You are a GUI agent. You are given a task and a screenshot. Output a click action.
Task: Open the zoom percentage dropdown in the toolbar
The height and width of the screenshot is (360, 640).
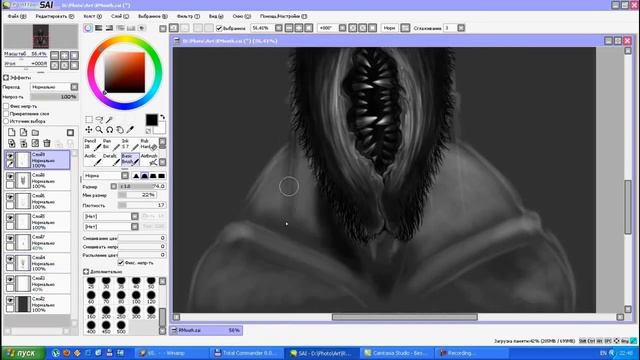click(x=278, y=28)
